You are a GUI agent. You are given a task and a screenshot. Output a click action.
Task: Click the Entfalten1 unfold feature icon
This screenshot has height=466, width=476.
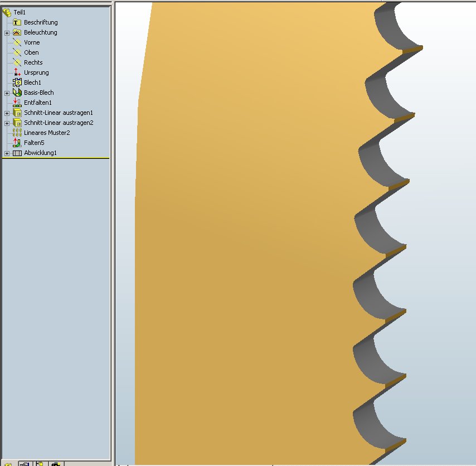click(17, 103)
